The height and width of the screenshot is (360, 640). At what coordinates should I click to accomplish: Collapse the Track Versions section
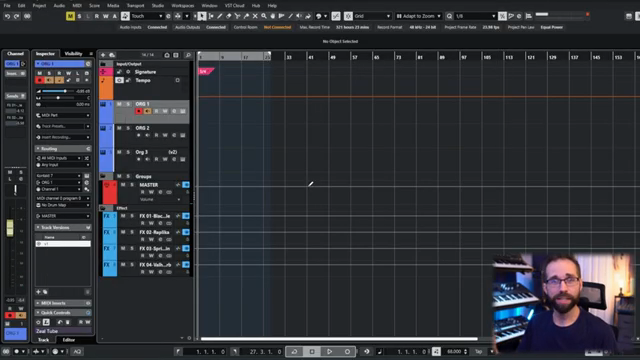(62, 227)
